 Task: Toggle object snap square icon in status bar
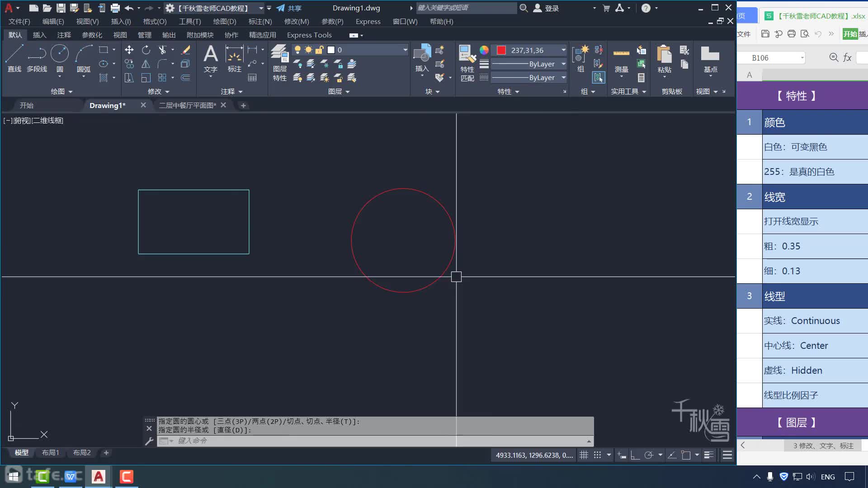[x=686, y=455]
